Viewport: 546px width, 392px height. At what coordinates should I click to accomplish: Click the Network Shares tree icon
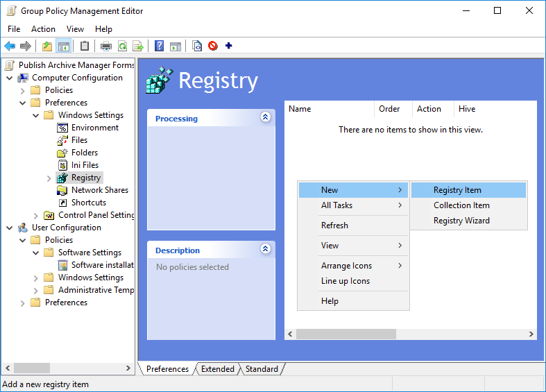click(x=62, y=190)
